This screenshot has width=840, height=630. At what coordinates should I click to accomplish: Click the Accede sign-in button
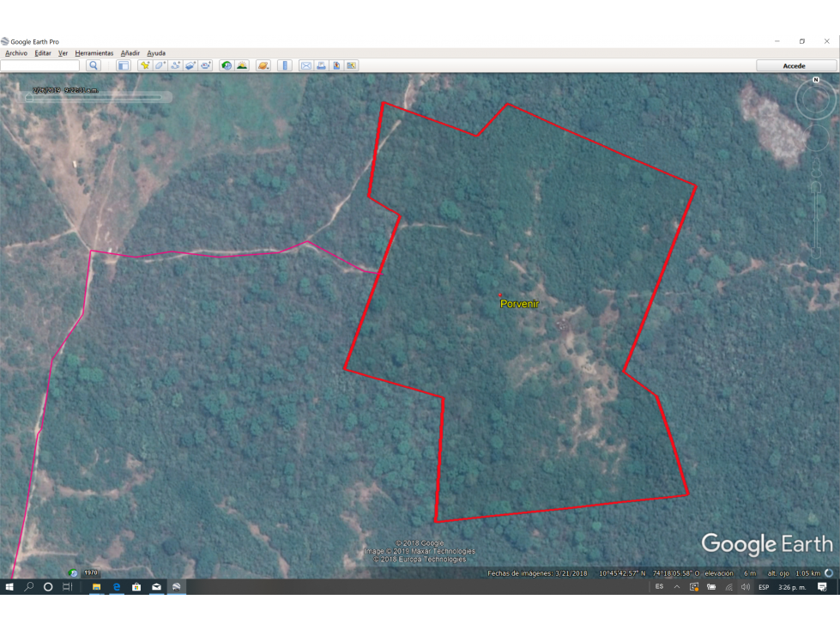coord(795,65)
